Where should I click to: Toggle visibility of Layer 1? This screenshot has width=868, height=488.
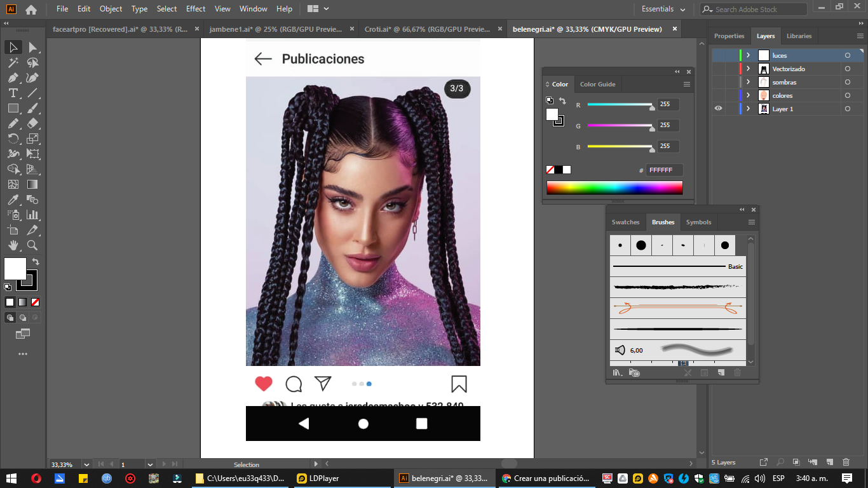click(718, 109)
